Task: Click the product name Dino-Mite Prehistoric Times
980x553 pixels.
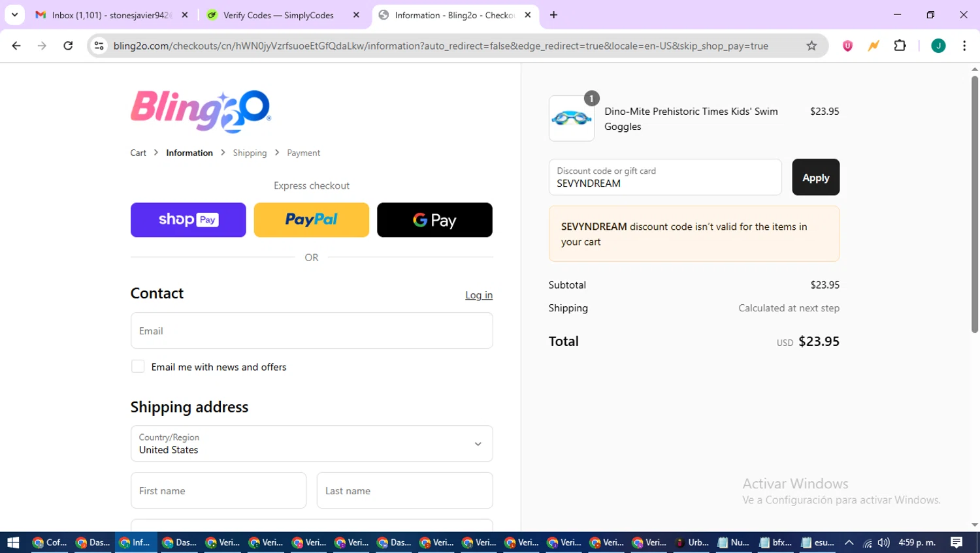Action: click(x=691, y=119)
